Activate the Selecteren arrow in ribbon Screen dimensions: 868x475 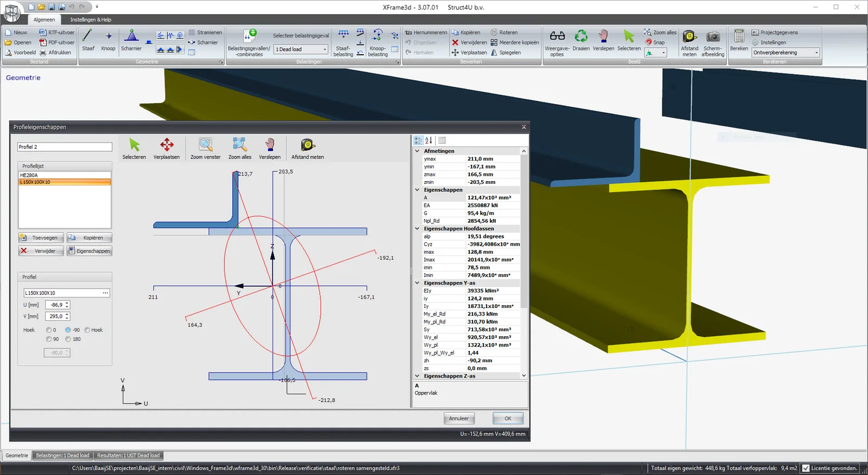(x=629, y=40)
